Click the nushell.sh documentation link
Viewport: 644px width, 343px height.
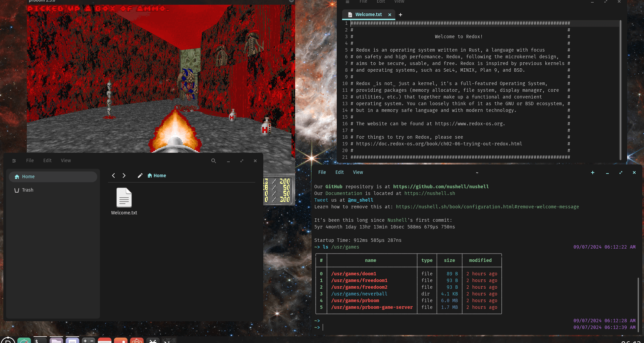(x=430, y=193)
